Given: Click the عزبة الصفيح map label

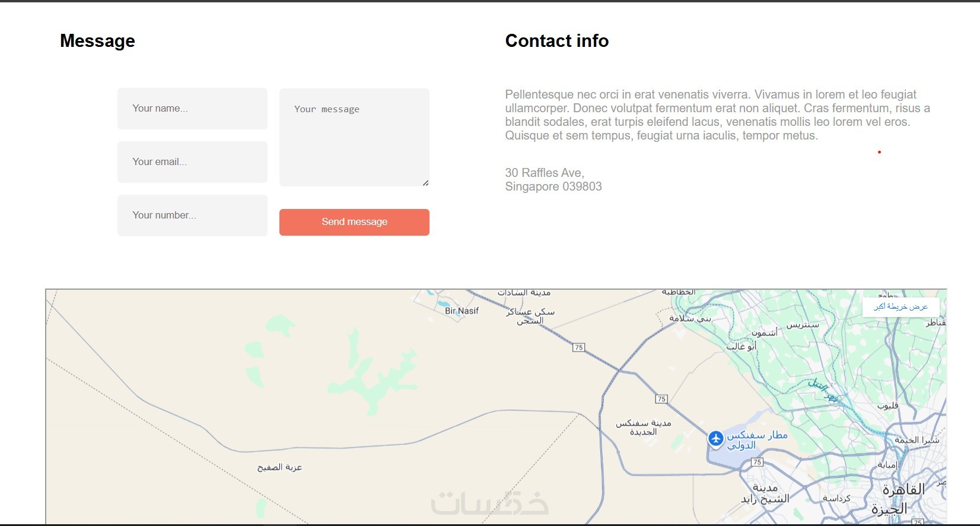Looking at the screenshot, I should [279, 467].
